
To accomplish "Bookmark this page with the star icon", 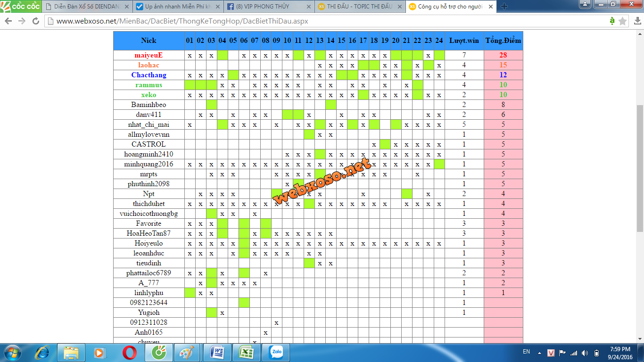I will click(623, 21).
